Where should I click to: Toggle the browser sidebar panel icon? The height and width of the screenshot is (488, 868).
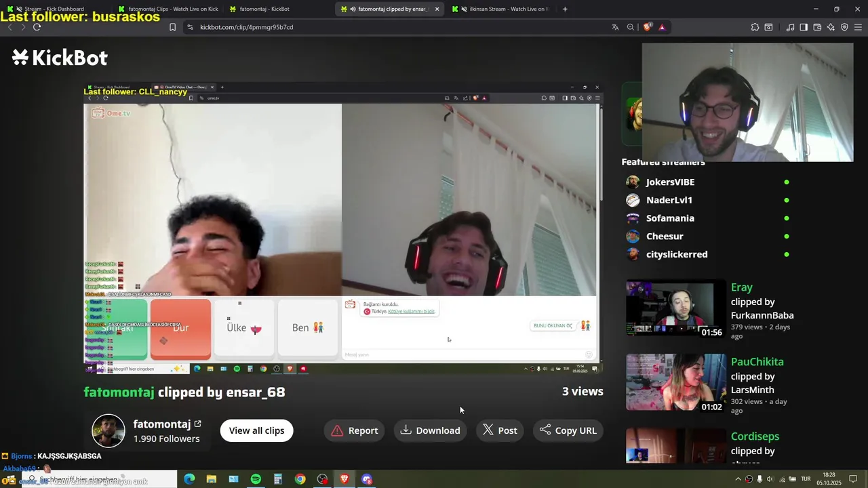(804, 27)
